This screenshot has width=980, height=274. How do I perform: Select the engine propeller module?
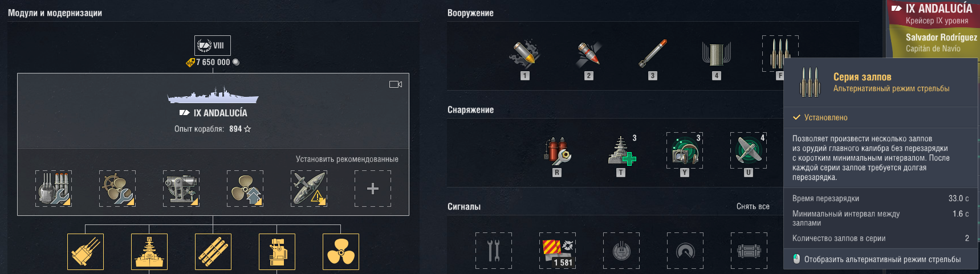[341, 252]
